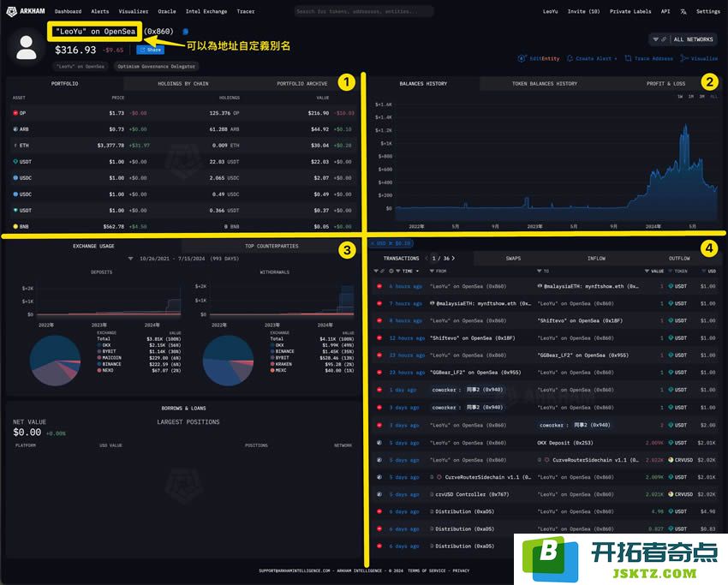This screenshot has height=585, width=728.
Task: Expand the Create Alert options
Action: (616, 58)
